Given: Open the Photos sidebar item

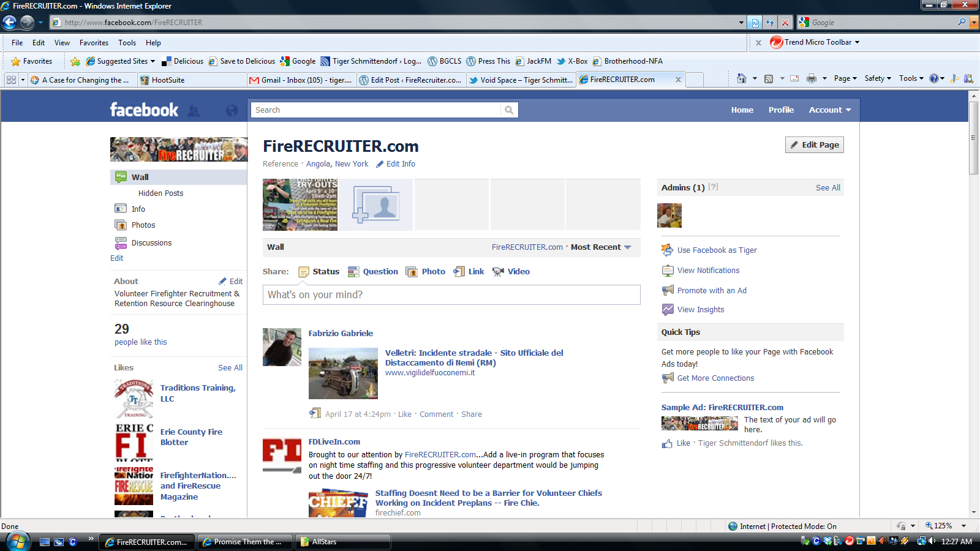Looking at the screenshot, I should (143, 225).
